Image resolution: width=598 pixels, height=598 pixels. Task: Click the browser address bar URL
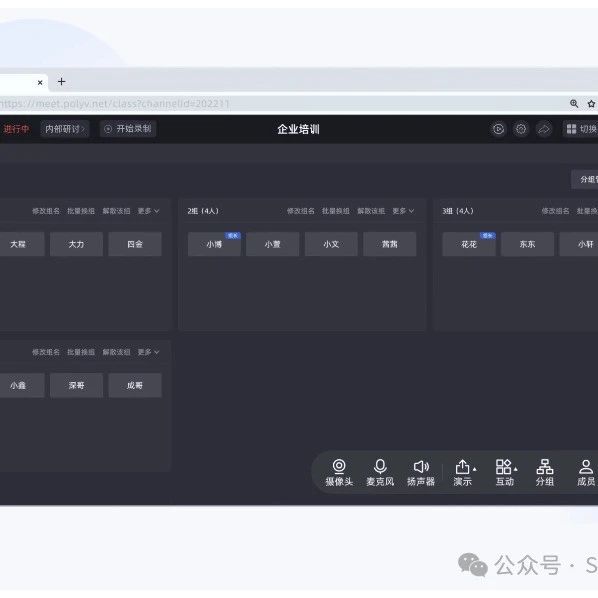[x=114, y=104]
